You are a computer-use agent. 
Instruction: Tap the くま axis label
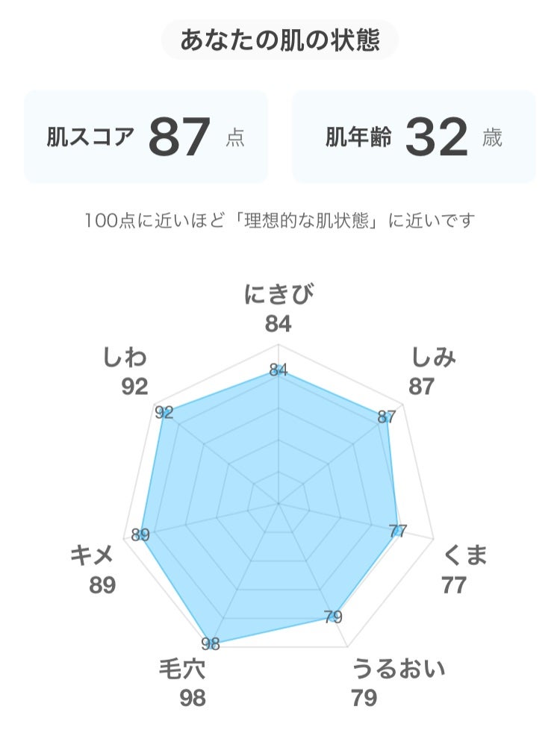[x=465, y=556]
